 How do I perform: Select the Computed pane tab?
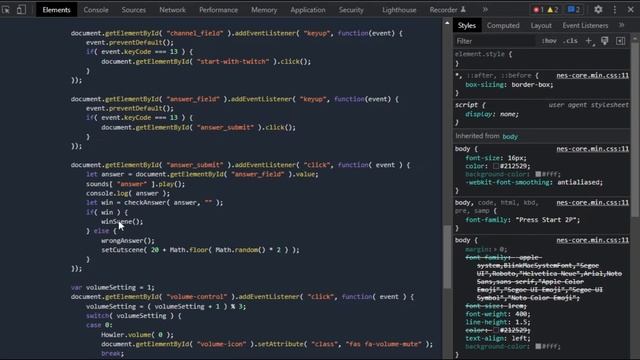pos(503,25)
